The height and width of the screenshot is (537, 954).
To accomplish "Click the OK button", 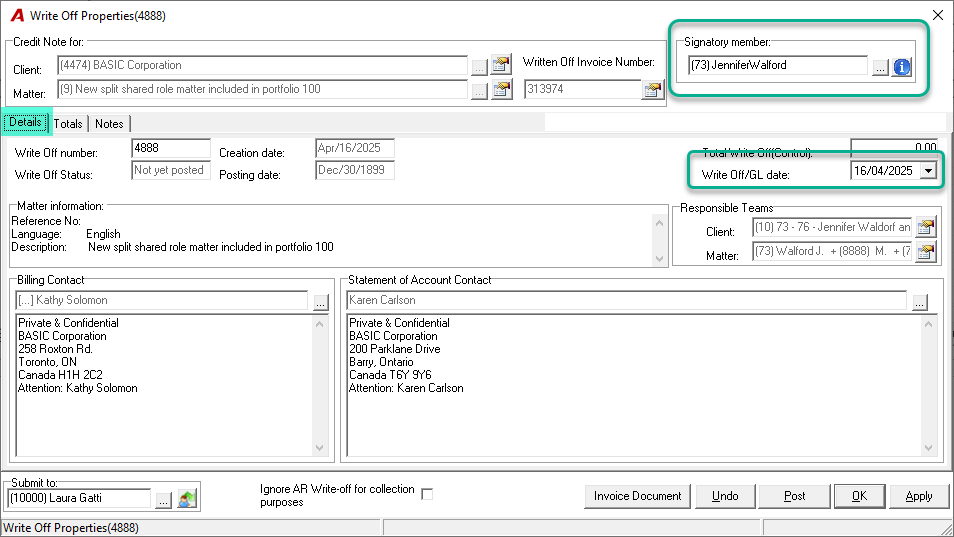I will tap(859, 496).
